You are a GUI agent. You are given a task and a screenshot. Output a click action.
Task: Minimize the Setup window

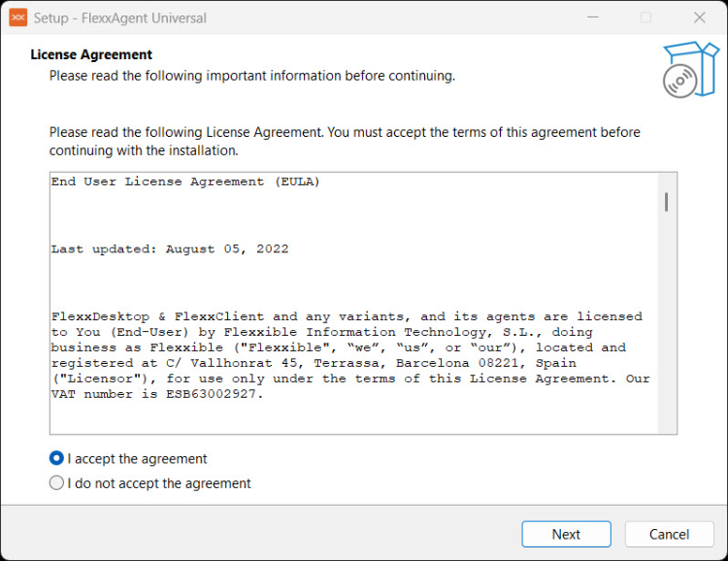tap(592, 17)
